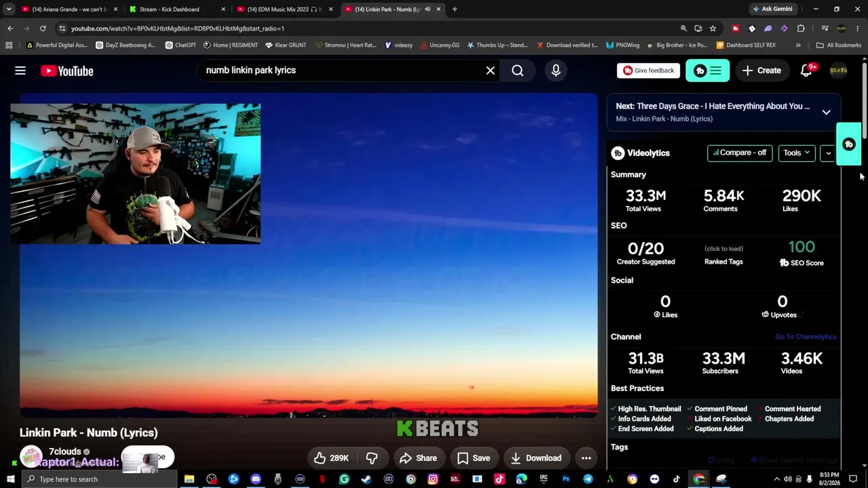Open YouTube notifications bell

806,70
